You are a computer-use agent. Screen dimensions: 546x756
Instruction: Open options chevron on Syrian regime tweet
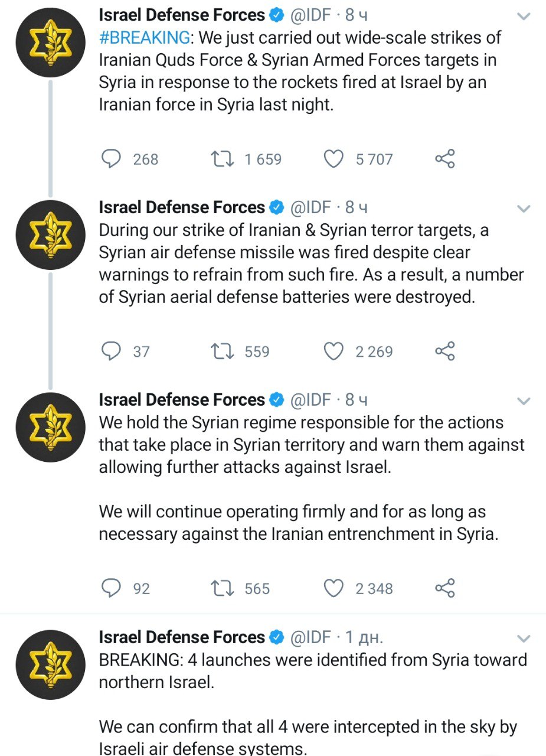point(524,402)
